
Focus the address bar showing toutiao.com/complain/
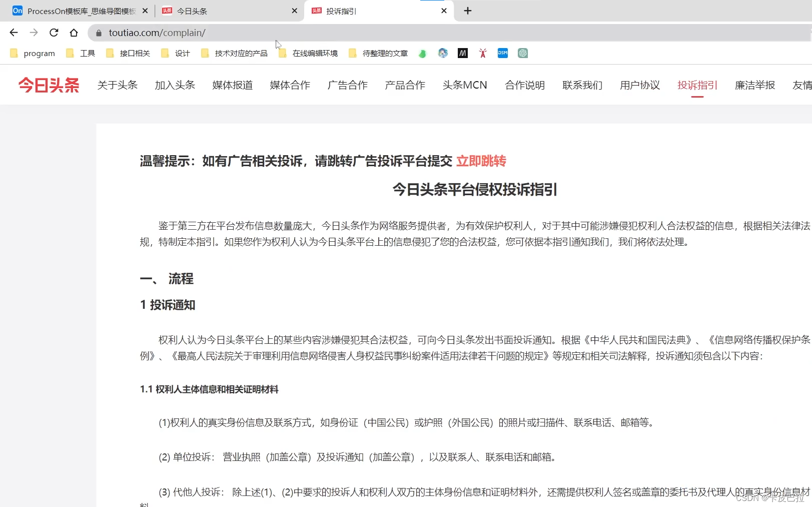click(x=450, y=33)
